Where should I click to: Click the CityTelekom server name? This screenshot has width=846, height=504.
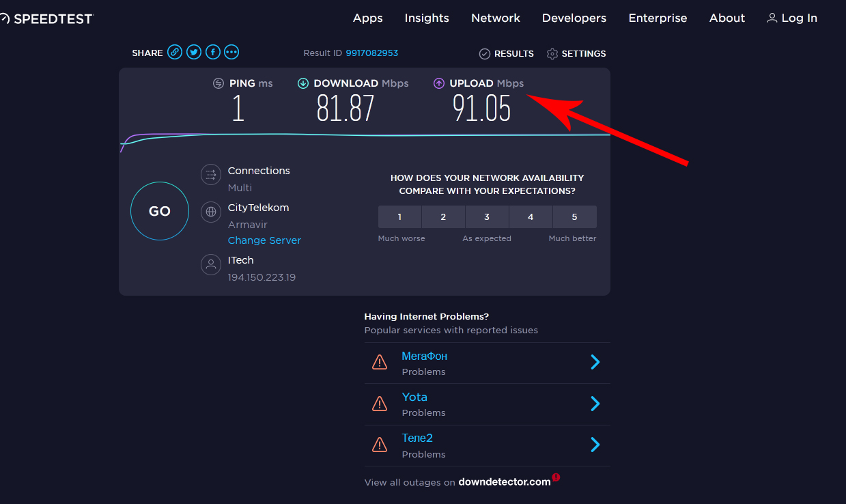(x=259, y=208)
